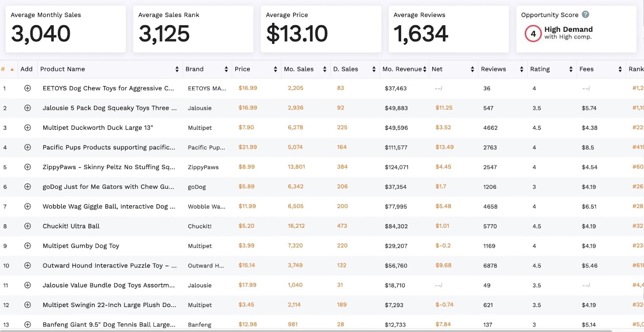Image resolution: width=644 pixels, height=332 pixels.
Task: Select reviews 1206 in goDog row
Action: (490, 187)
